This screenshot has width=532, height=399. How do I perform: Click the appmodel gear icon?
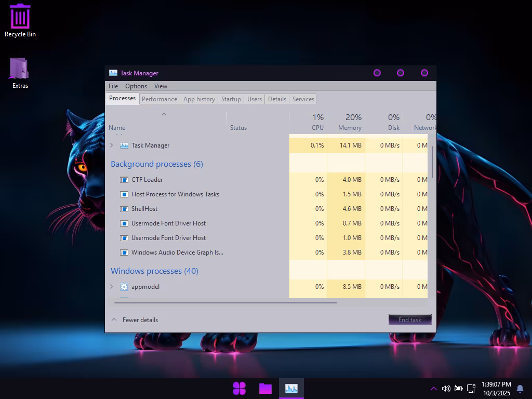click(124, 287)
